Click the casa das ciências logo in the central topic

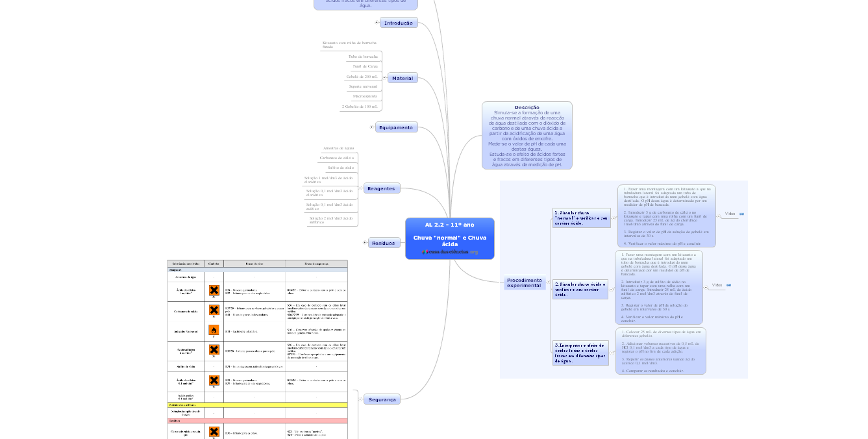449,252
